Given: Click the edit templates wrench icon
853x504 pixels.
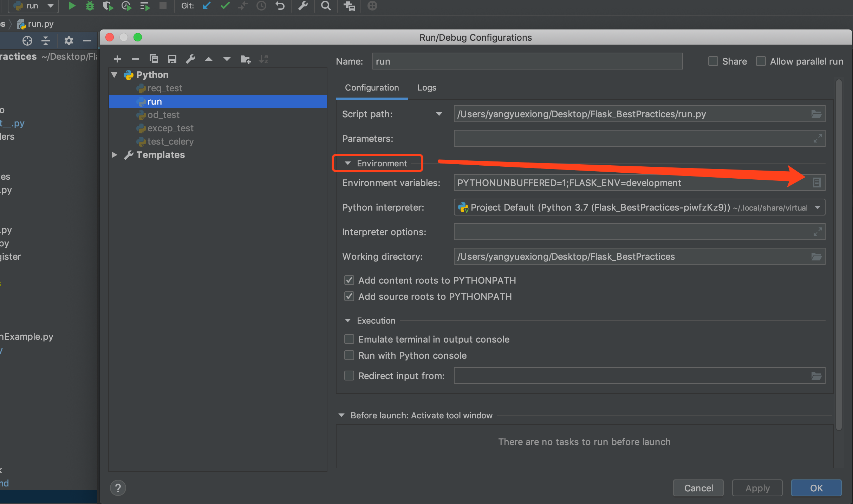Looking at the screenshot, I should (190, 59).
